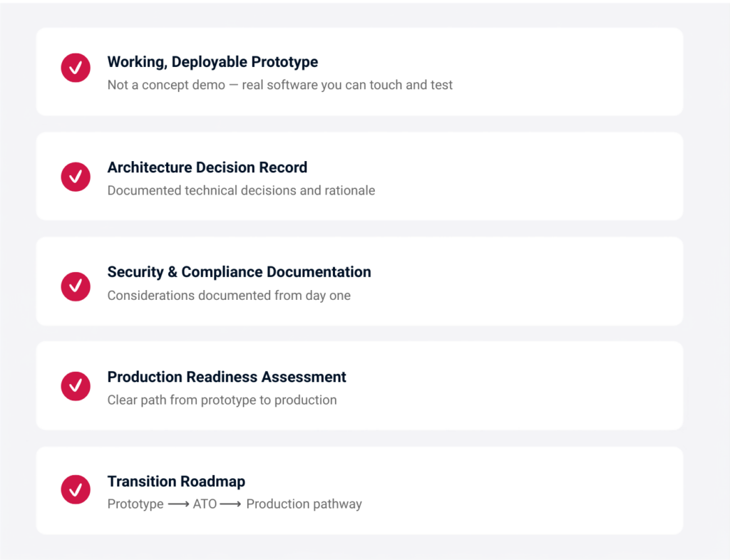Click 'Considerations documented from day one' subtitle
This screenshot has width=730, height=560.
coord(229,296)
